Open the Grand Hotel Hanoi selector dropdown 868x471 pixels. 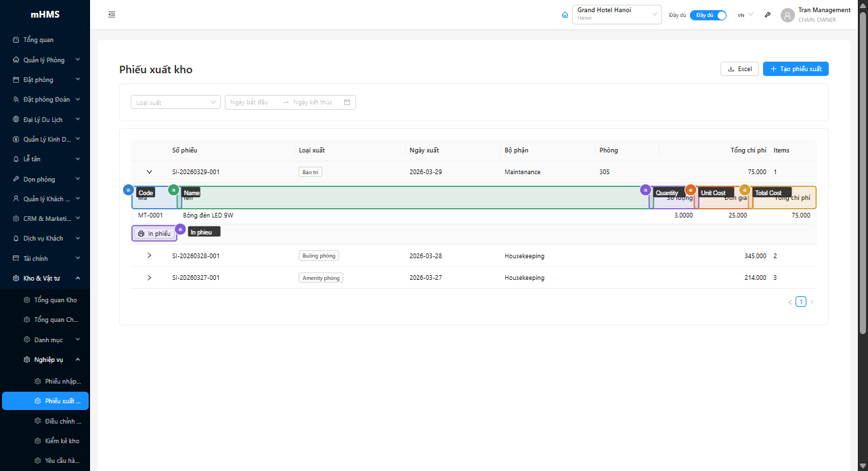pos(616,15)
